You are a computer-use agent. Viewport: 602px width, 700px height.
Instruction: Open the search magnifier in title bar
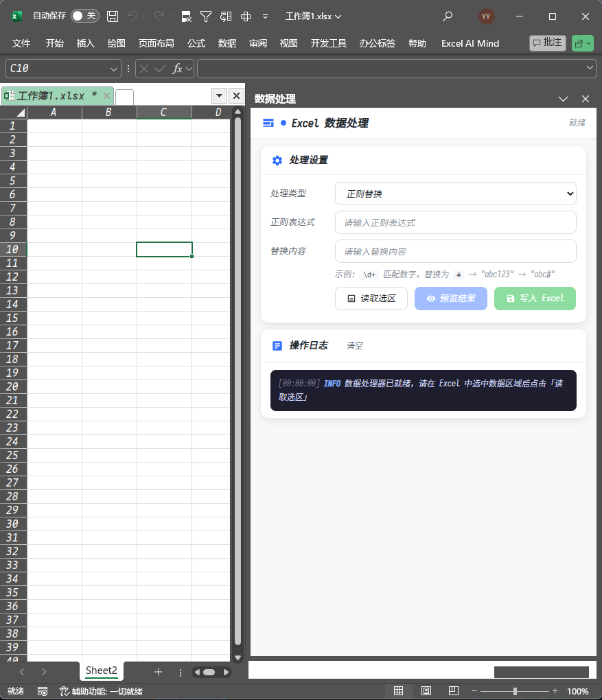click(447, 16)
